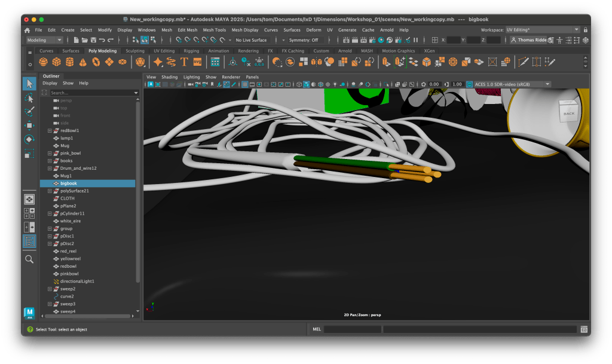Click the save scene icon

point(93,40)
